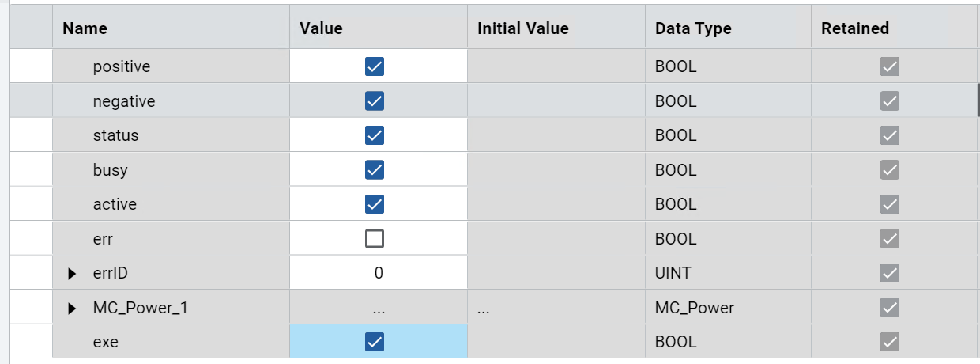
Task: Click the Data Type column header
Action: point(693,28)
